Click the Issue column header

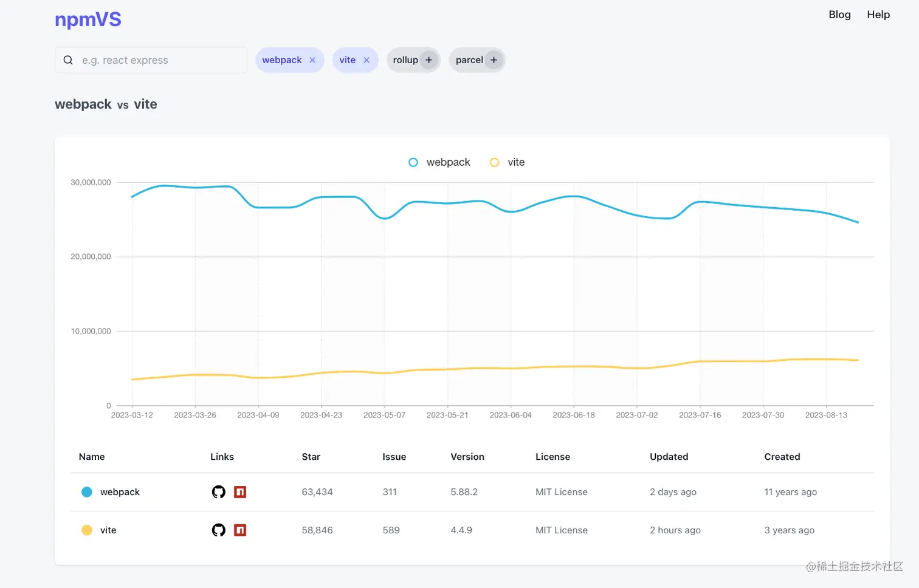coord(394,457)
